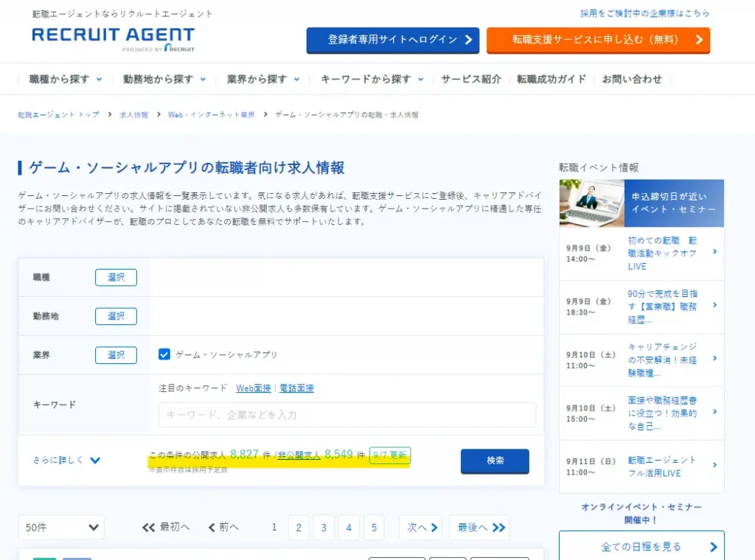Click the 9/7 更新 badge
755x560 pixels.
click(x=390, y=455)
